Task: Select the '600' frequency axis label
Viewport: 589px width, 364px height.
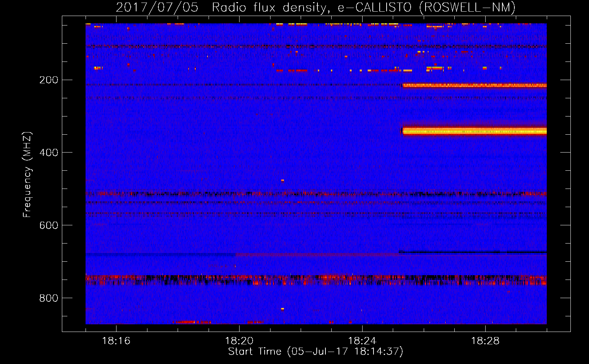Action: [x=49, y=226]
